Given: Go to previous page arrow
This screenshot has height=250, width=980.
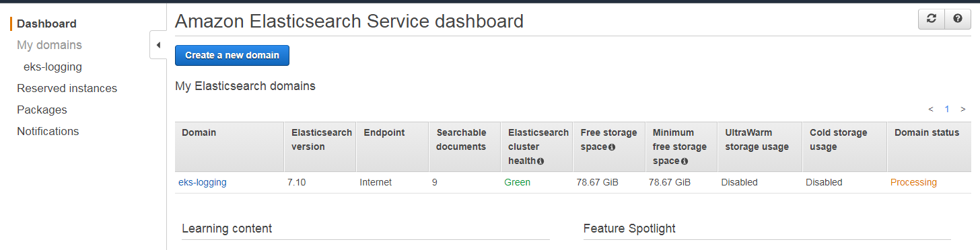Looking at the screenshot, I should [931, 109].
